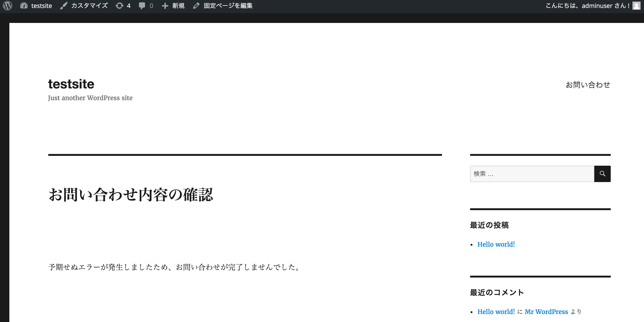Open the testsite admin bar menu
This screenshot has width=644, height=322.
point(41,5)
